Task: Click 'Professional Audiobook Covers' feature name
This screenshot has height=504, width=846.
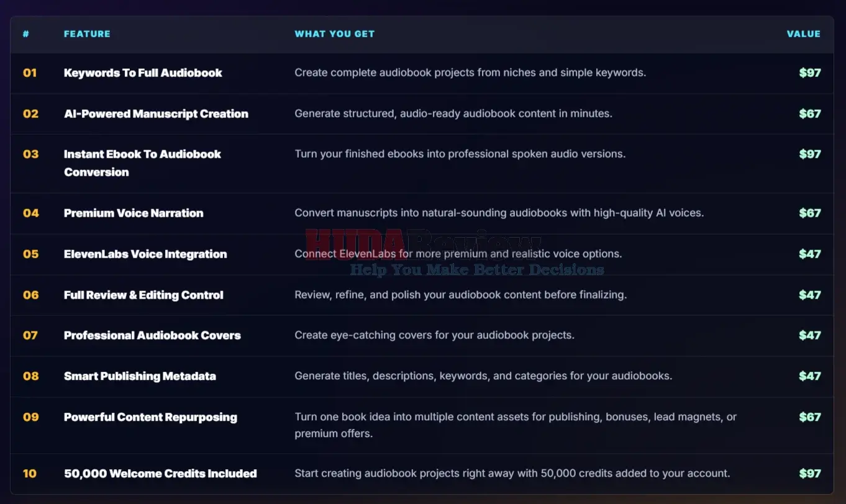Action: 152,335
